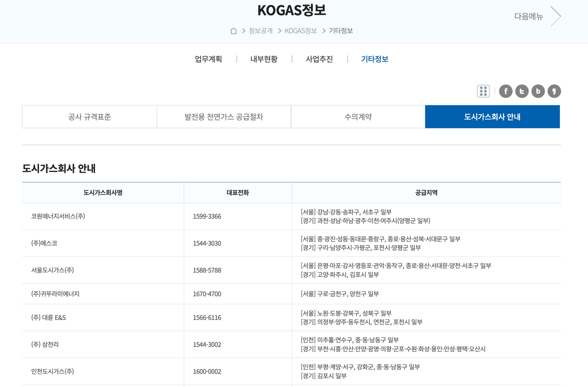Share page via the 'b' blog icon

pyautogui.click(x=538, y=91)
